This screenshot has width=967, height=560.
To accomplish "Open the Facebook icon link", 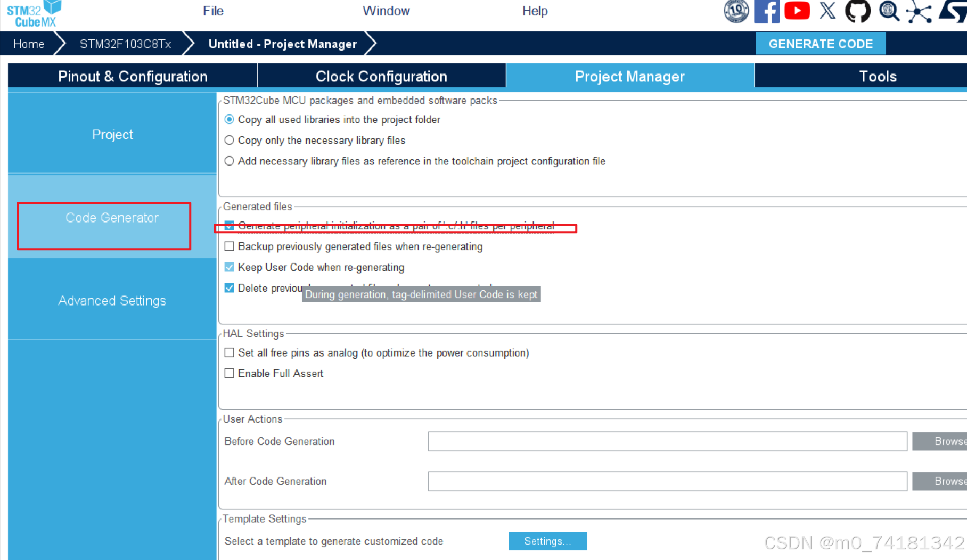I will 767,11.
